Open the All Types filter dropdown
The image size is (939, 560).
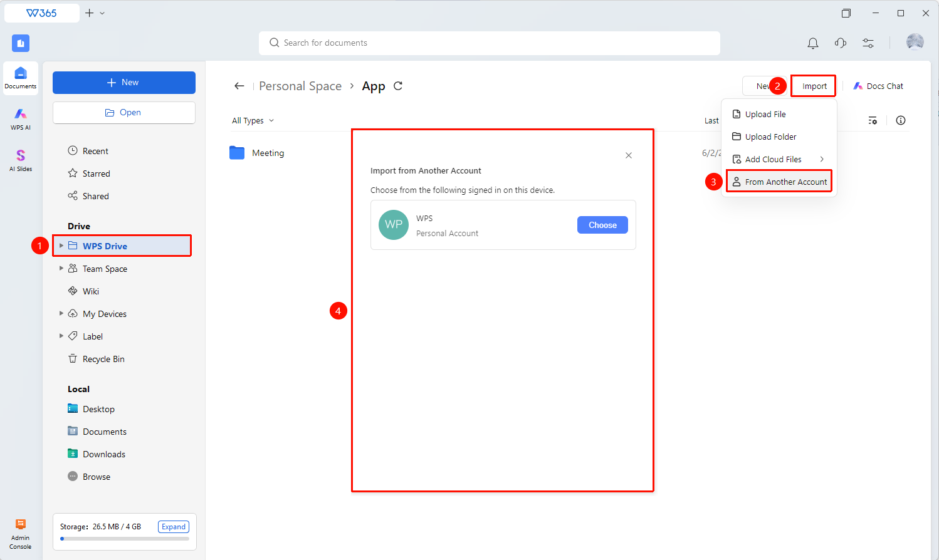pos(253,120)
